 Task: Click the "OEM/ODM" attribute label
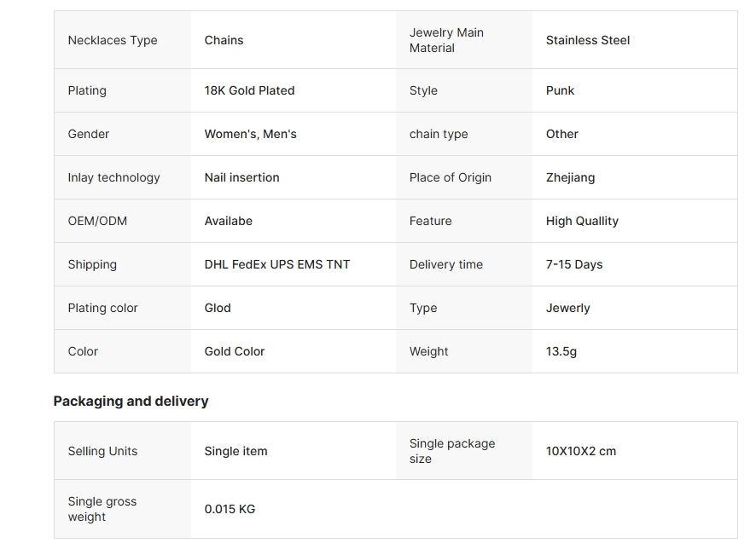[x=97, y=221]
